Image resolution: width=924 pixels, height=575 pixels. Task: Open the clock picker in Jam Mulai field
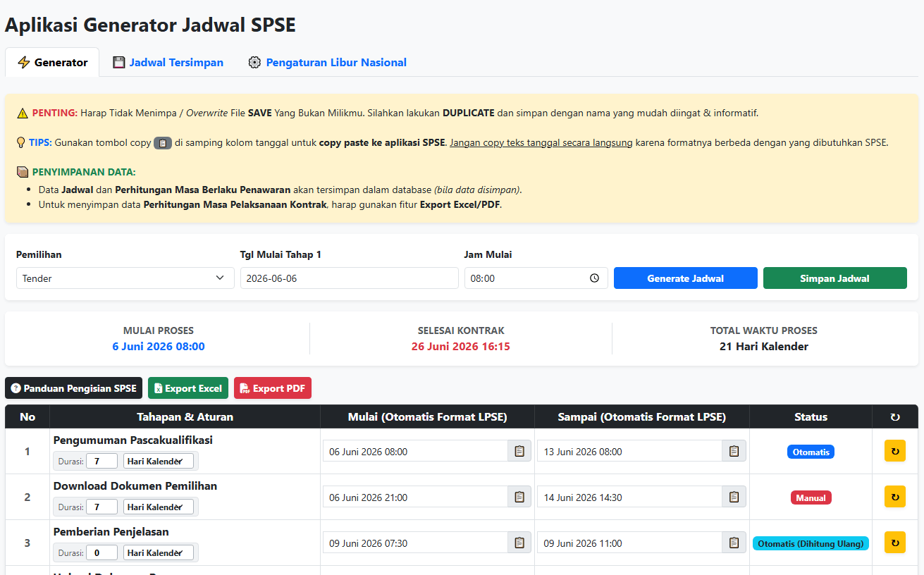(x=594, y=278)
